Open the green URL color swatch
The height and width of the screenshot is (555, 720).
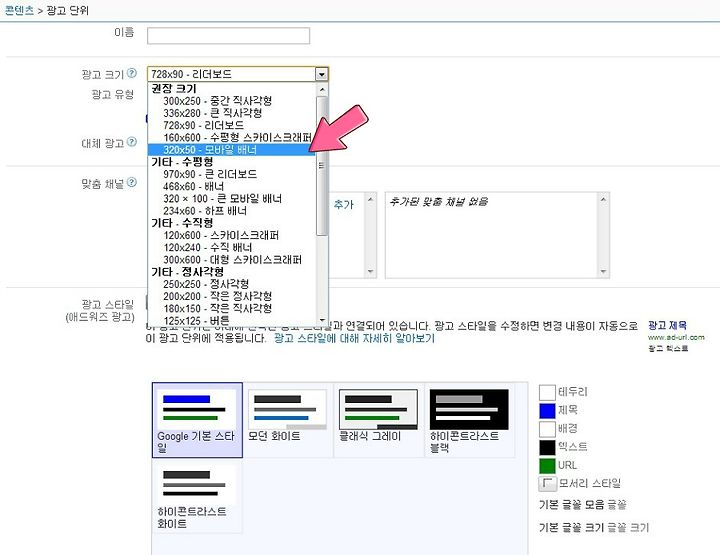[x=547, y=466]
